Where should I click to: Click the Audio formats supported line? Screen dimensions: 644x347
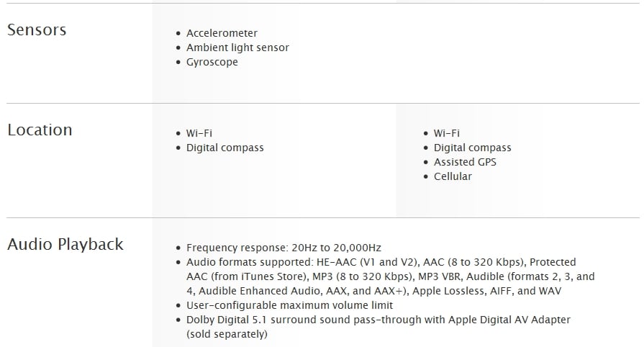[381, 262]
